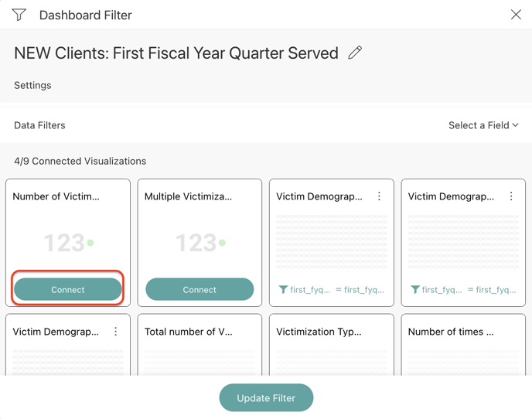Open kebab menu on bottom-row Victim Demograp... card
Viewport: 532px width, 419px height.
pos(116,332)
